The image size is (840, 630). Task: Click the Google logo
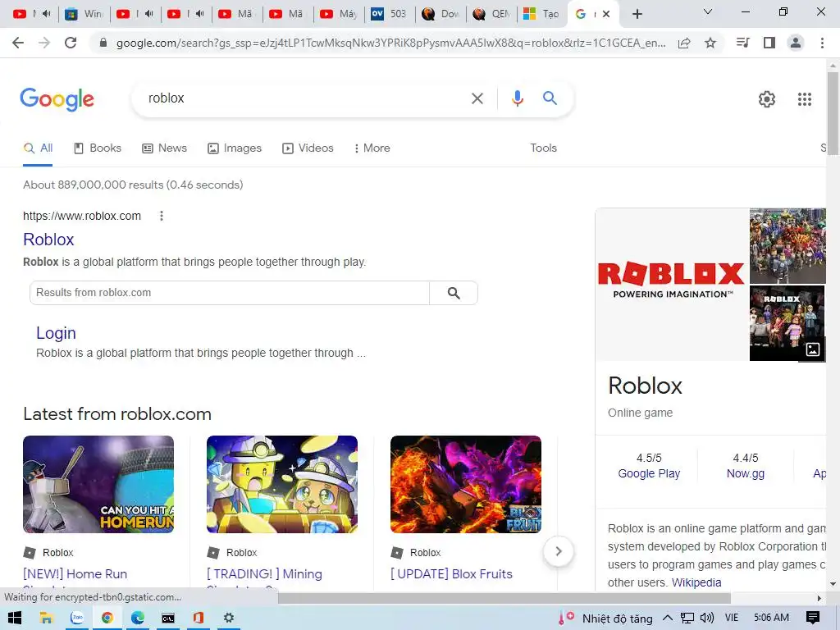point(57,99)
